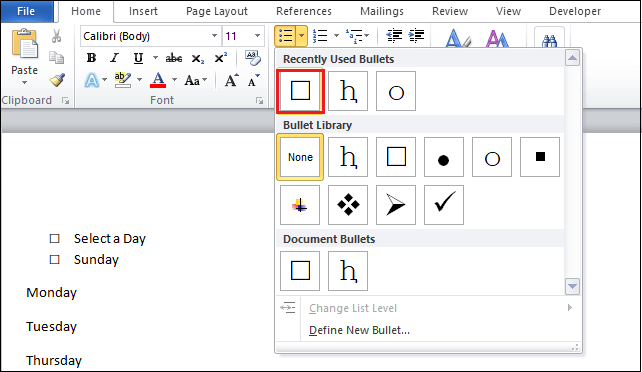Click Define New Bullet...

[359, 330]
